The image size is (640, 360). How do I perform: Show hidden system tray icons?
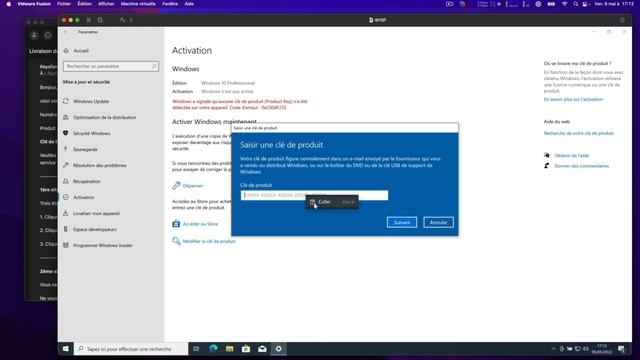(x=553, y=349)
